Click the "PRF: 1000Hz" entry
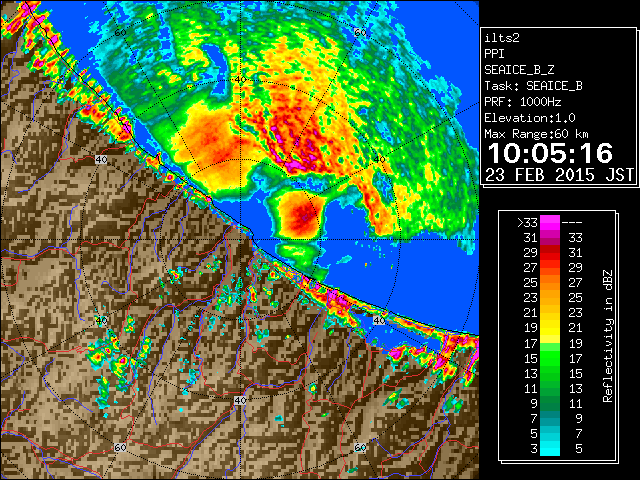The height and width of the screenshot is (480, 640). [523, 102]
